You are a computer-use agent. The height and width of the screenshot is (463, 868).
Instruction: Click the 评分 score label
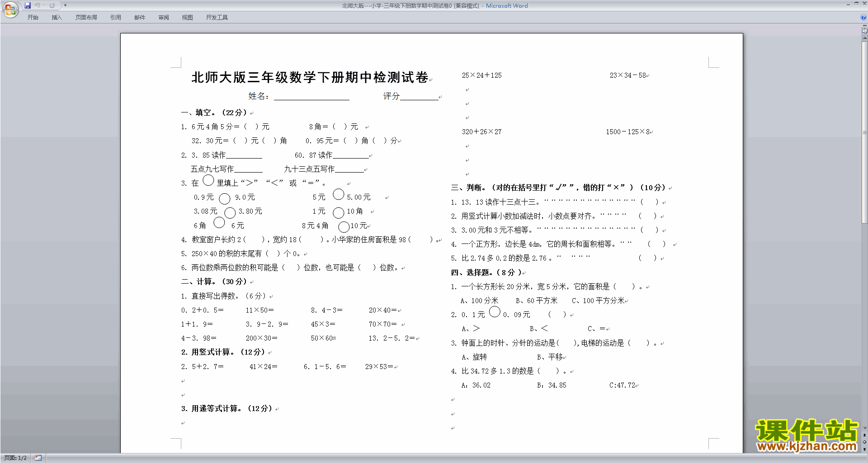coord(392,96)
